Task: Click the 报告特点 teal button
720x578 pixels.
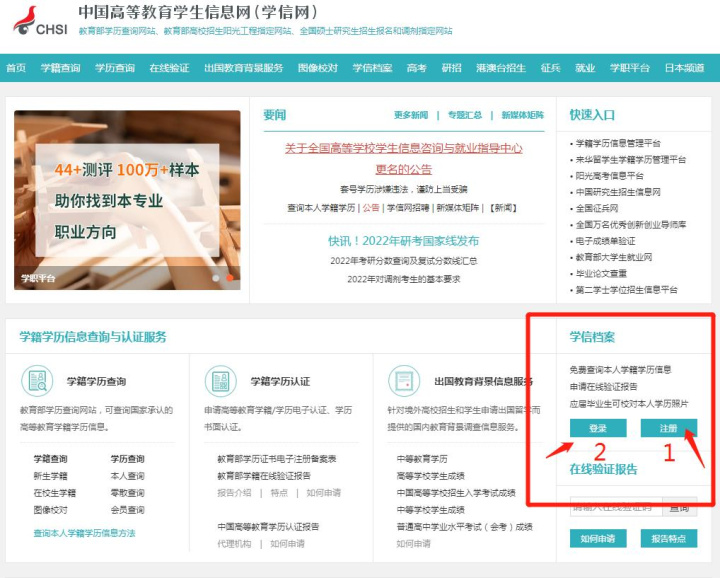Action: (669, 538)
